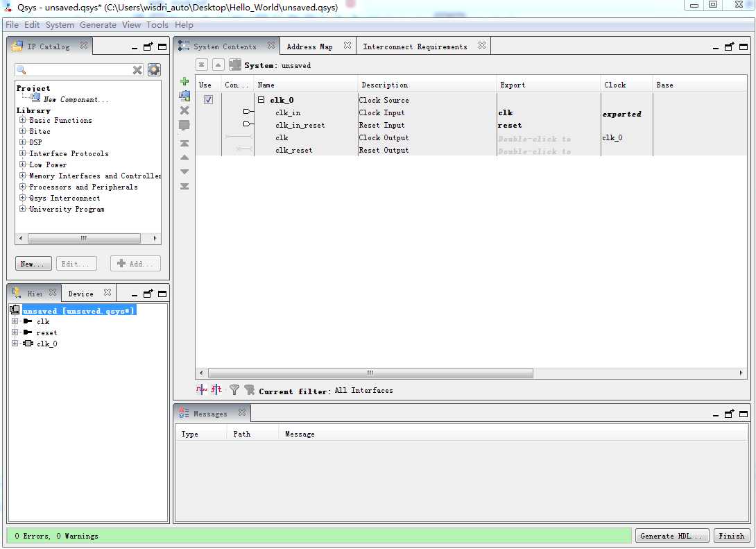This screenshot has width=756, height=549.
Task: Open the Generate menu
Action: [x=98, y=24]
